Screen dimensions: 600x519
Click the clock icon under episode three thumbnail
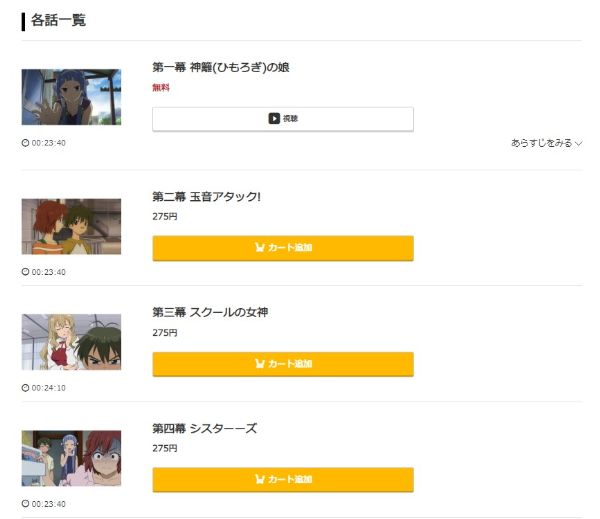pyautogui.click(x=25, y=388)
